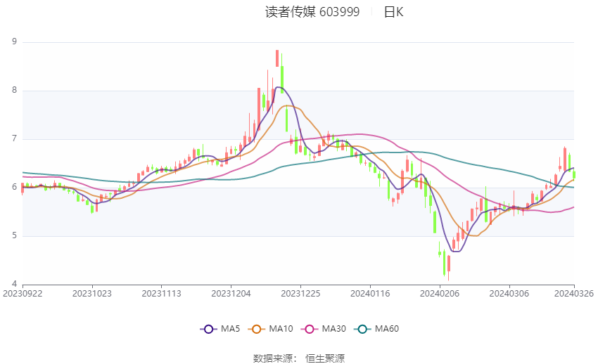Click y-axis value label 7
Screen dimensions: 598x364
pyautogui.click(x=15, y=138)
